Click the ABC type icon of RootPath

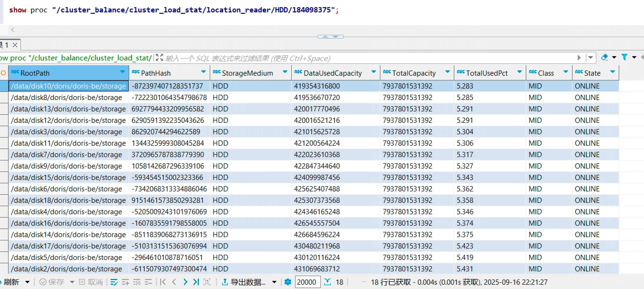coord(15,72)
